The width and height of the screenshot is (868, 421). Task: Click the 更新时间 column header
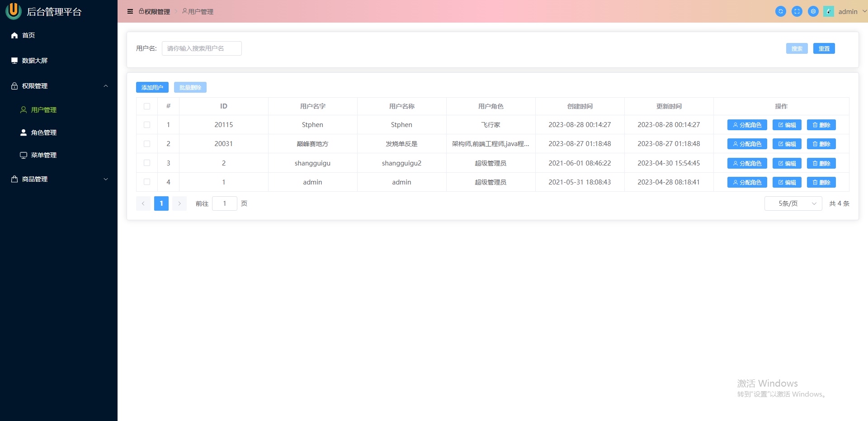coord(669,106)
